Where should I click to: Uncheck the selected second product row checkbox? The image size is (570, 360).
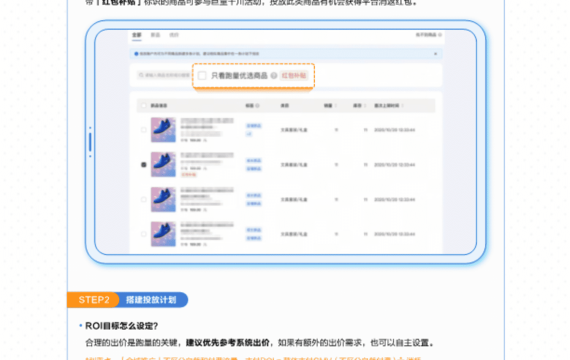coord(144,165)
